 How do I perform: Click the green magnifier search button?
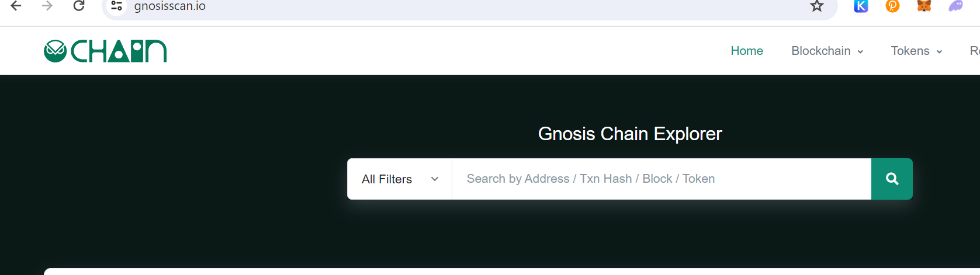pyautogui.click(x=892, y=179)
